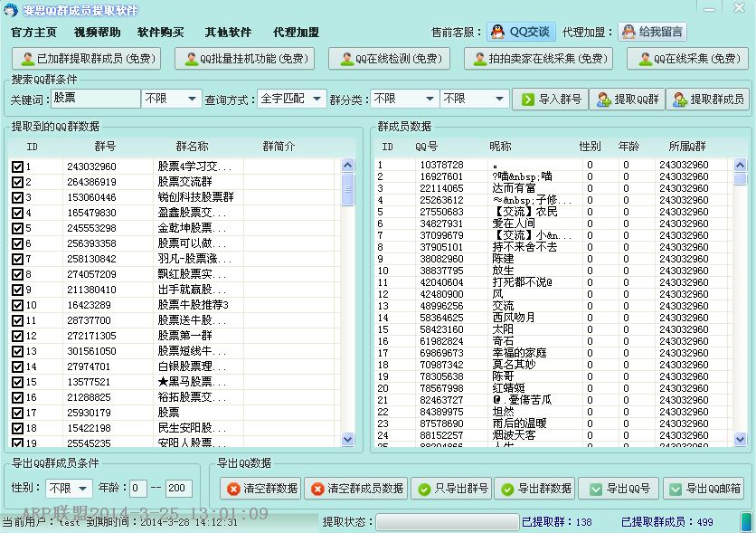Viewport: 756px width, 533px height.
Task: Open the second 群分类 不限 dropdown
Action: (x=474, y=99)
